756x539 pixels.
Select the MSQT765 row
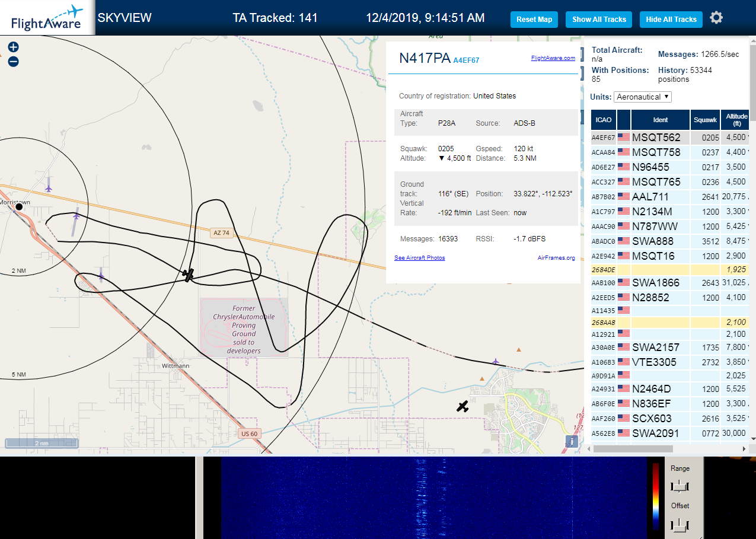(670, 181)
